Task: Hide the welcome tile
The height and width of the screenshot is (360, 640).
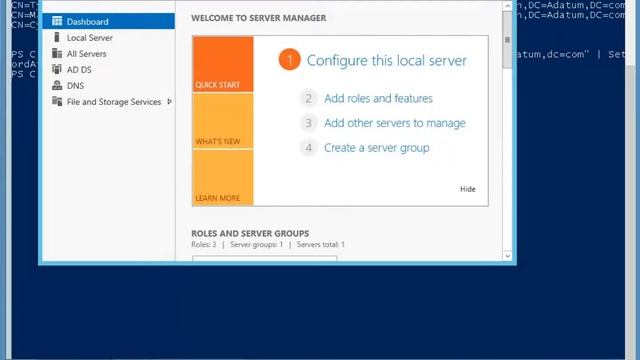Action: pyautogui.click(x=468, y=189)
